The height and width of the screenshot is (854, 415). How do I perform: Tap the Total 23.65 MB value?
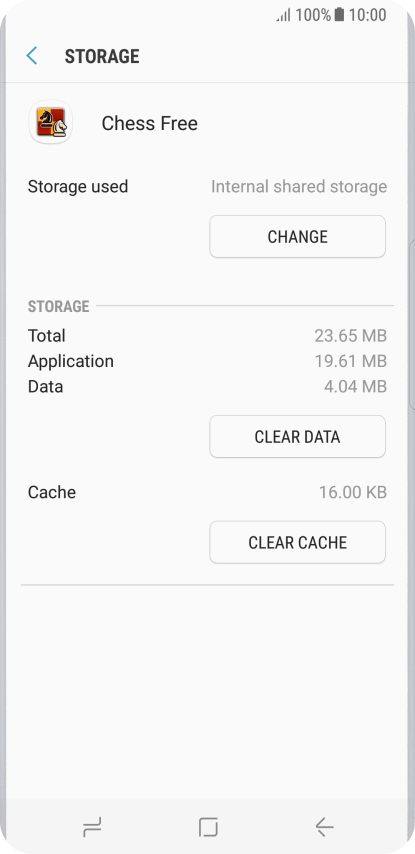click(x=351, y=336)
